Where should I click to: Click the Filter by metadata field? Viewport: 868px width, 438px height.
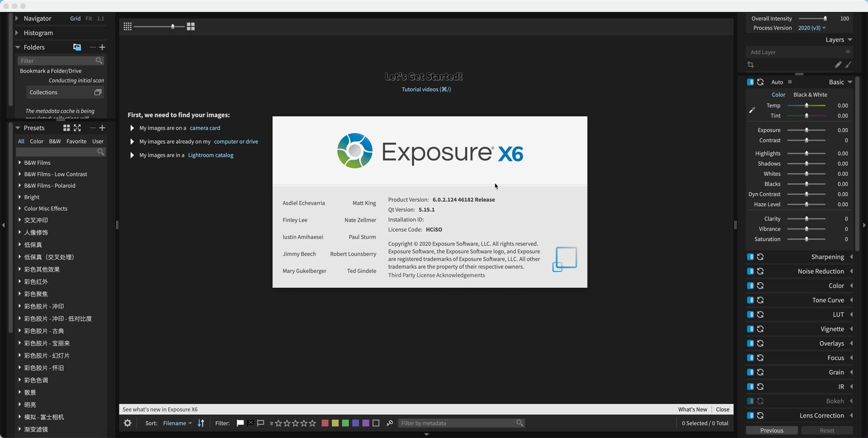click(x=457, y=423)
